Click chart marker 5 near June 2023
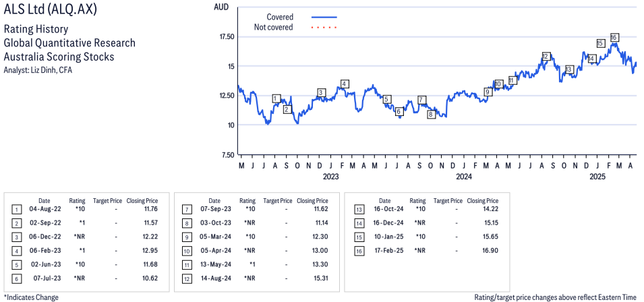This screenshot has height=302, width=644. click(x=387, y=99)
